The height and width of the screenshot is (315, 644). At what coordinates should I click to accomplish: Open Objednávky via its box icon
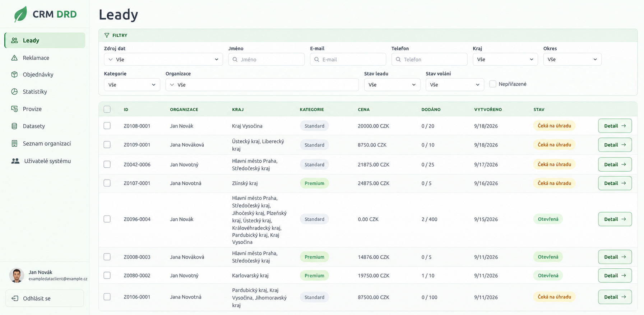click(14, 74)
